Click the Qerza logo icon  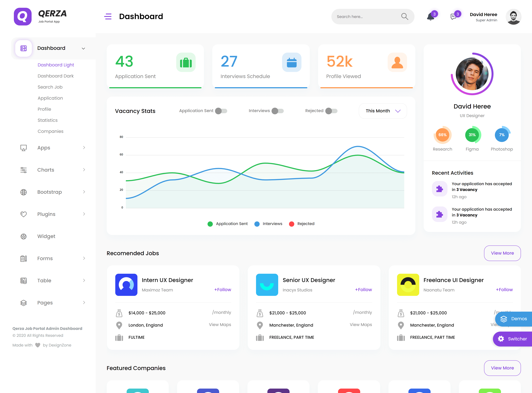coord(23,16)
